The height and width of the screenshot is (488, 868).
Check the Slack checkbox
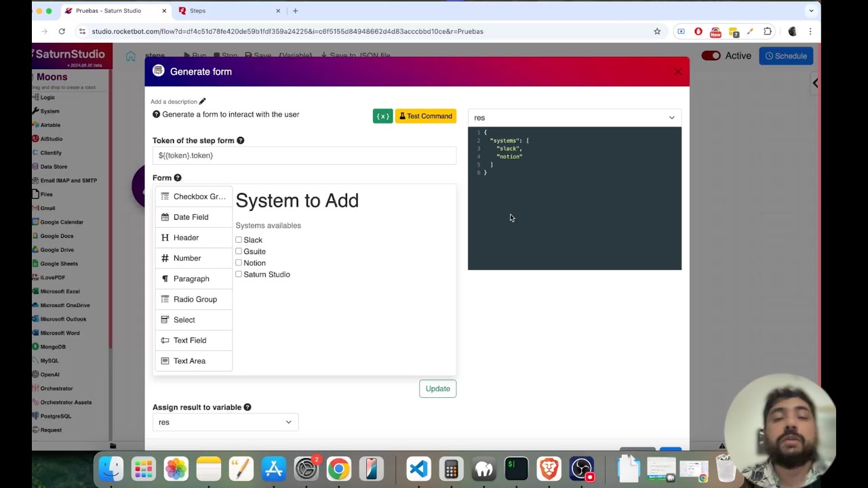pos(239,240)
